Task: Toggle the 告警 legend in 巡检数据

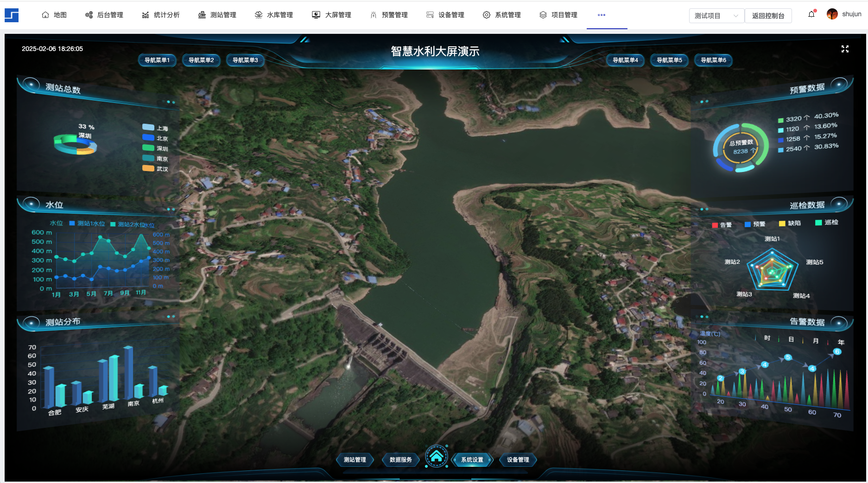Action: pyautogui.click(x=722, y=225)
